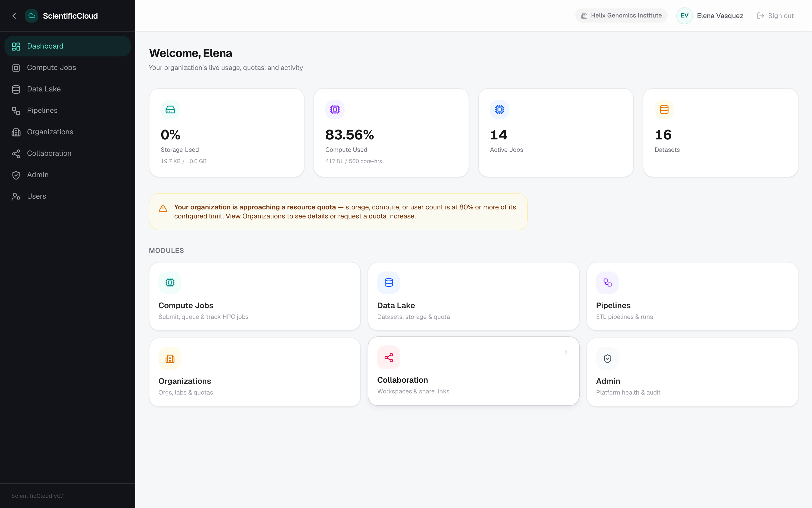Click the quota warning triangle icon
Viewport: 812px width, 508px height.
pyautogui.click(x=163, y=209)
